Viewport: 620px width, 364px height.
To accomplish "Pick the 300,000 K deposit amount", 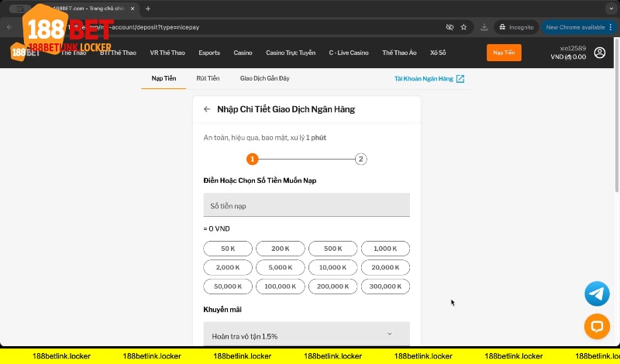I will click(385, 286).
